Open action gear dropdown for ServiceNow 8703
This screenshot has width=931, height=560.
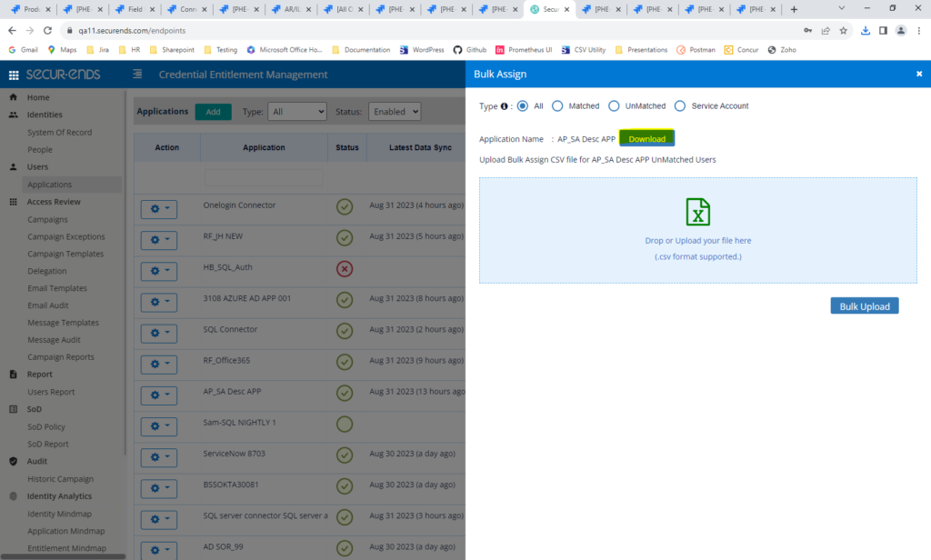point(158,457)
